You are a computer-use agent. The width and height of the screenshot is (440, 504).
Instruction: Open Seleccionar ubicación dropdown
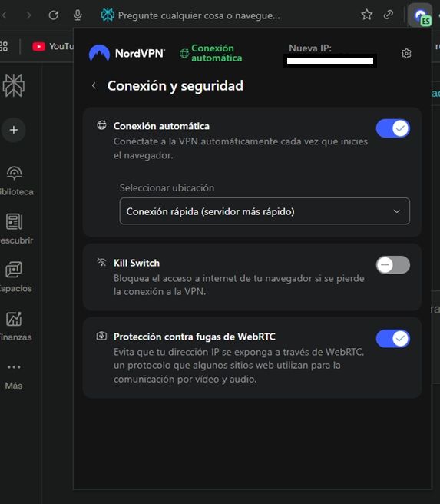click(265, 211)
